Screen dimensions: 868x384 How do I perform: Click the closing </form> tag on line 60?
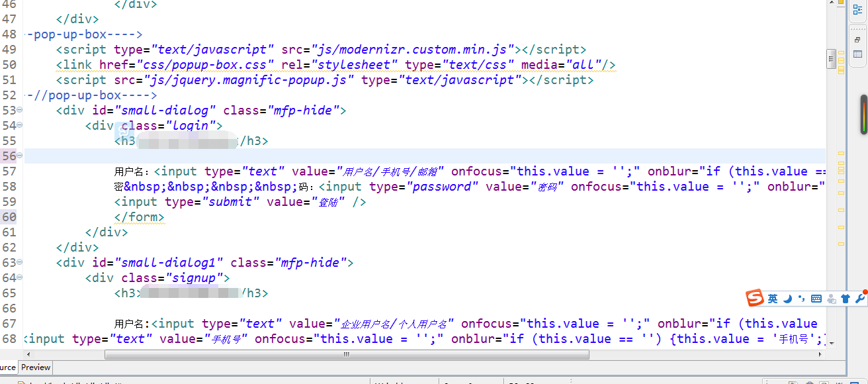[140, 217]
